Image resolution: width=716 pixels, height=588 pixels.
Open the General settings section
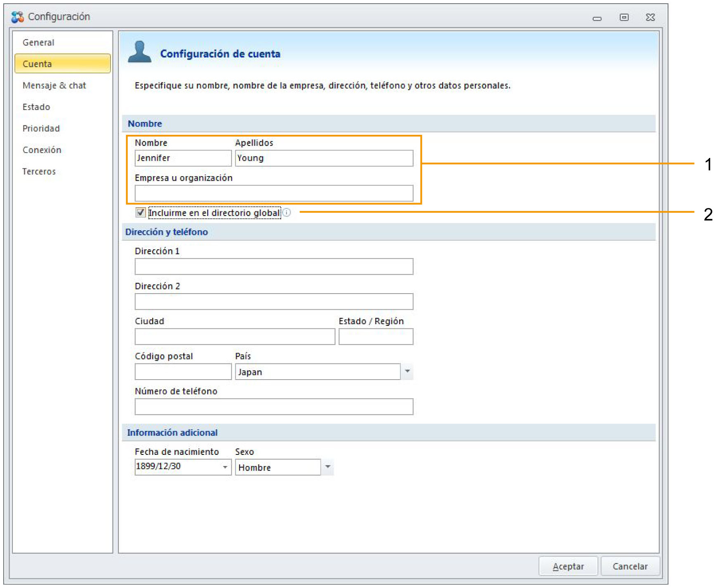[62, 42]
